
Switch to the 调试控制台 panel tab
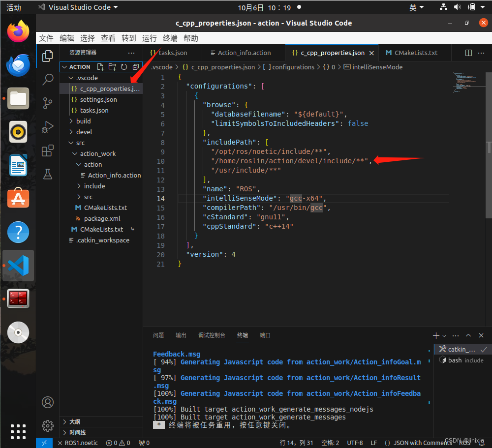(212, 335)
